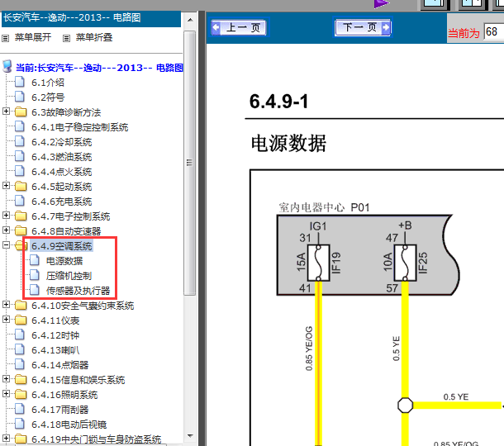This screenshot has width=504, height=446.
Task: Expand the 6.4.8自动变速器 folder
Action: 6,230
